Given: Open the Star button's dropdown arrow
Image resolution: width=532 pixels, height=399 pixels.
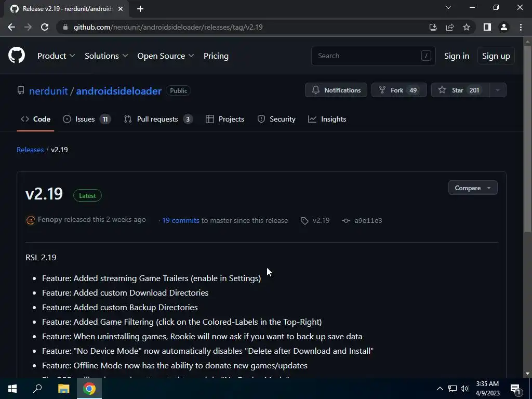Looking at the screenshot, I should coord(498,90).
